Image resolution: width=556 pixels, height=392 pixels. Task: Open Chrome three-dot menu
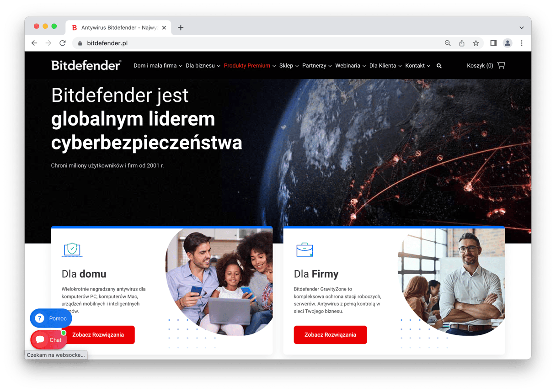(522, 43)
